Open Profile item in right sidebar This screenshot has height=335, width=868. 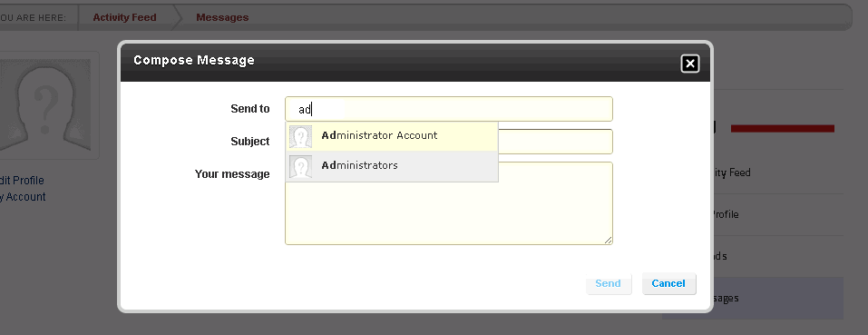pyautogui.click(x=726, y=215)
